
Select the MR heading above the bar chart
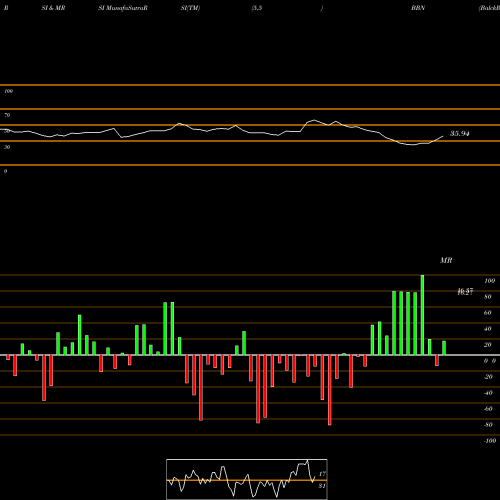[x=446, y=260]
